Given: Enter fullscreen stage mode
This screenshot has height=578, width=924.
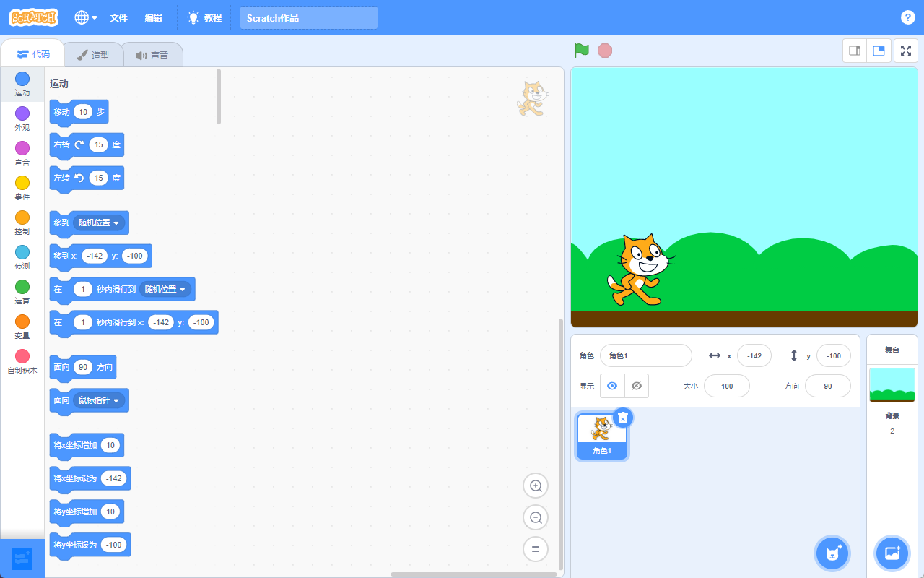Looking at the screenshot, I should [905, 51].
